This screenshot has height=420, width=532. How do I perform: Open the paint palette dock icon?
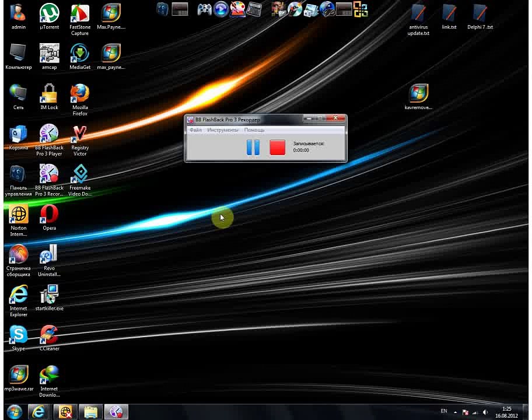click(x=237, y=9)
